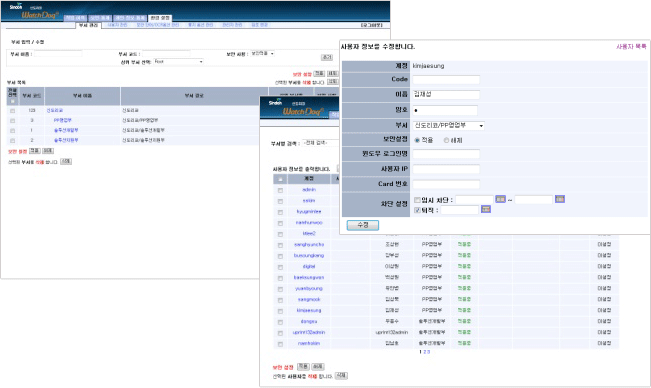Select the 적용 security radio button
This screenshot has height=388, width=651.
417,140
